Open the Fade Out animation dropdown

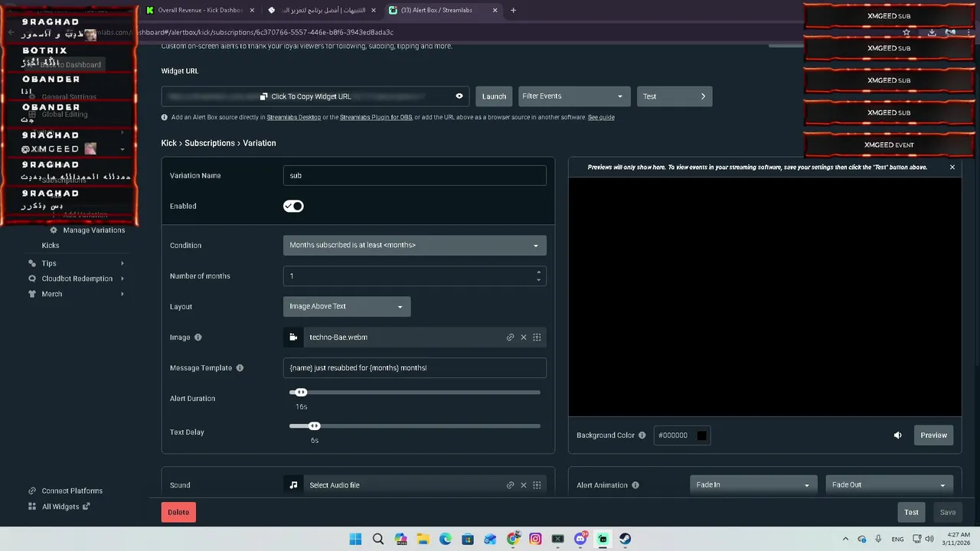890,484
